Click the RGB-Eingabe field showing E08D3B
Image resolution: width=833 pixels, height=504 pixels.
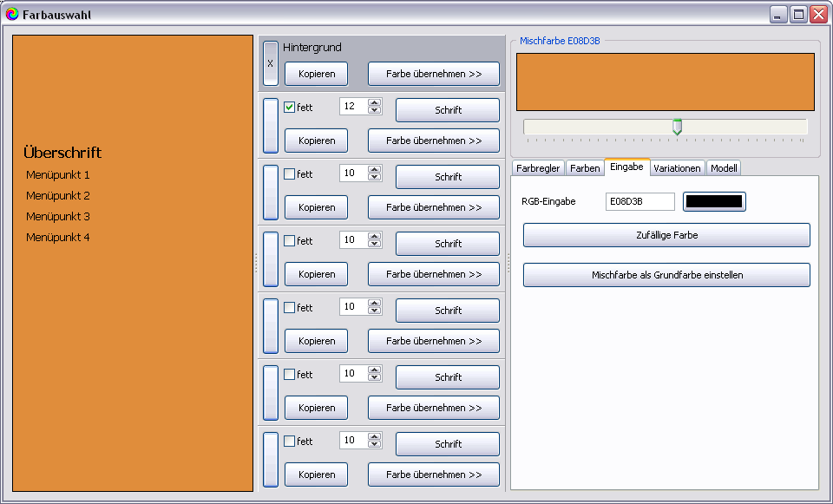point(640,202)
